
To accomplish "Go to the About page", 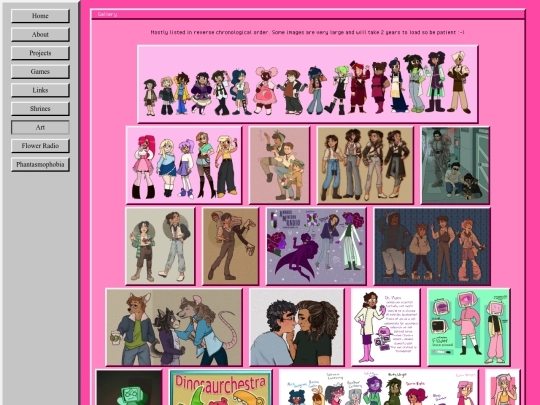I will tap(40, 34).
